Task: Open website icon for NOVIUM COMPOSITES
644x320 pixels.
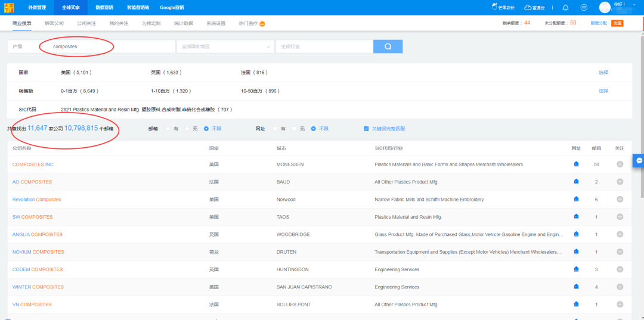Action: point(576,251)
